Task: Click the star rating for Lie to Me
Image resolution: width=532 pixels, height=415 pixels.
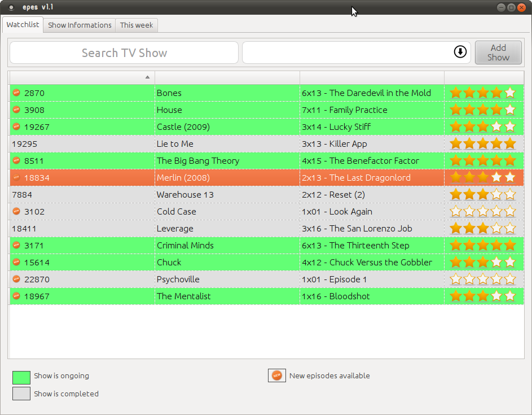Action: point(482,143)
